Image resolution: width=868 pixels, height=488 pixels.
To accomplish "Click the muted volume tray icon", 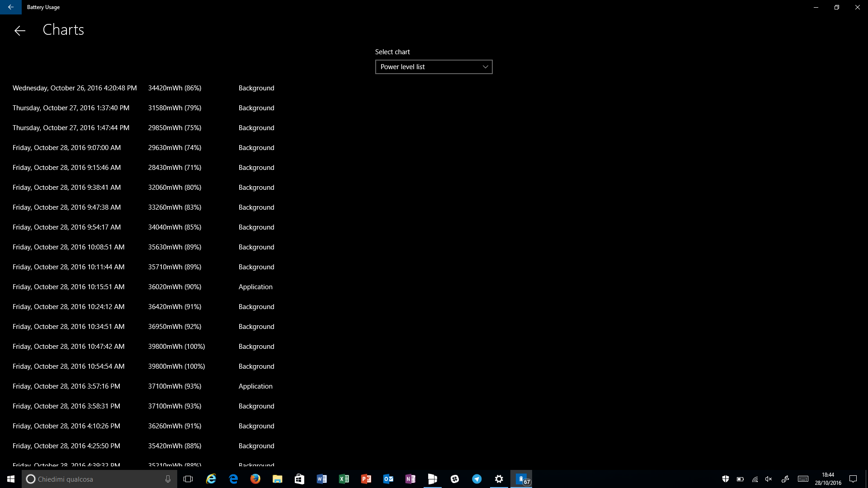I will (x=769, y=479).
